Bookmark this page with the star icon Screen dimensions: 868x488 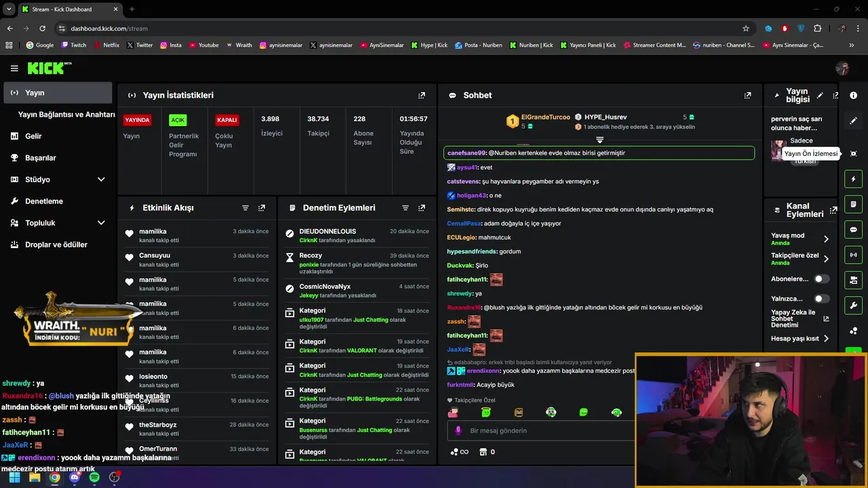746,28
